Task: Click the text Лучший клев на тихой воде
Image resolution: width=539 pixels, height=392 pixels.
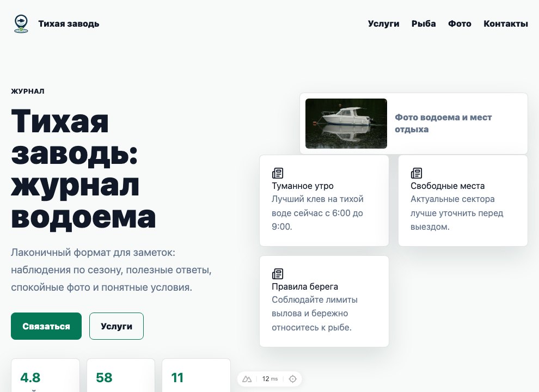Action: coord(317,213)
